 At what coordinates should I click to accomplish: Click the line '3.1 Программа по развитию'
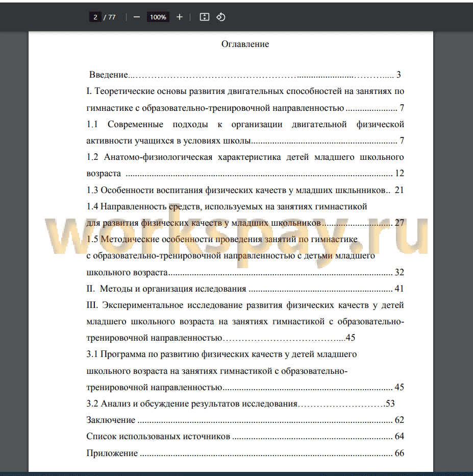coord(221,354)
